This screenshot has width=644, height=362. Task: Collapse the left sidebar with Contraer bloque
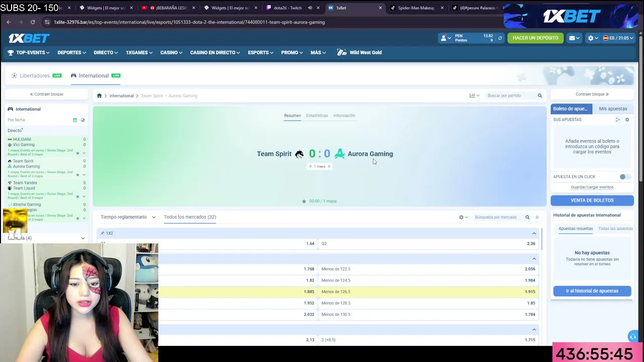[46, 94]
